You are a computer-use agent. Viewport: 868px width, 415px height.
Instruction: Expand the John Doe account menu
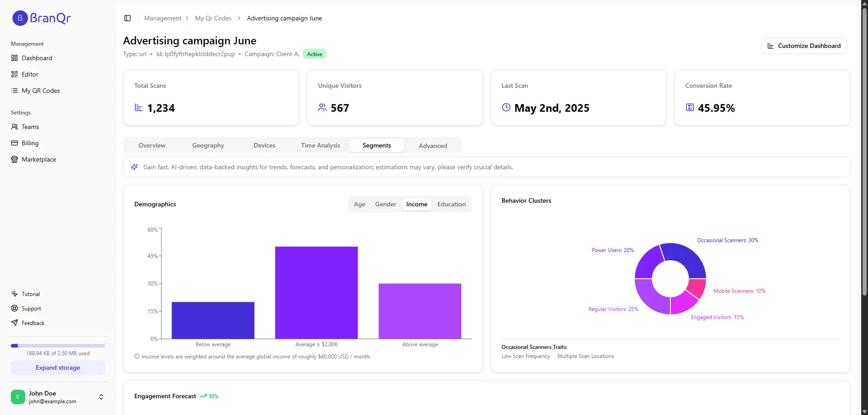tap(101, 397)
